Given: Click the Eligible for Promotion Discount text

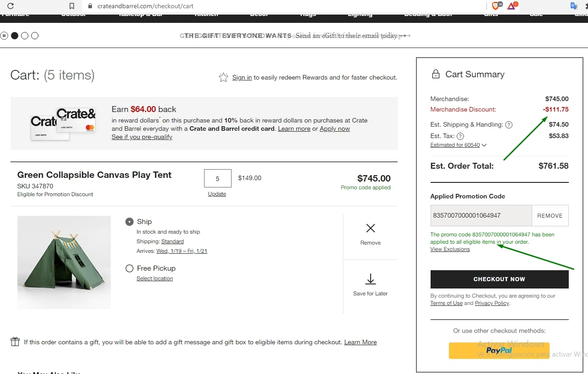Looking at the screenshot, I should (x=55, y=194).
